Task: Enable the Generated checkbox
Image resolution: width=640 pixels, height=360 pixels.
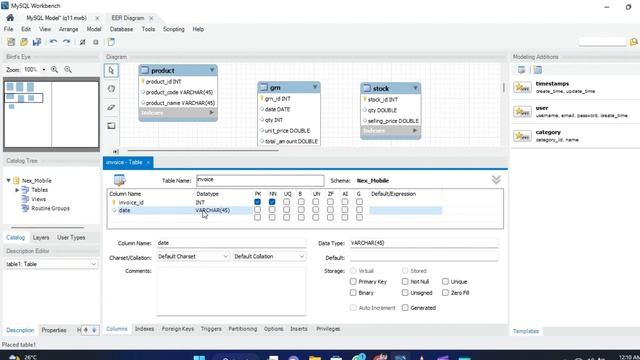Action: coord(405,308)
